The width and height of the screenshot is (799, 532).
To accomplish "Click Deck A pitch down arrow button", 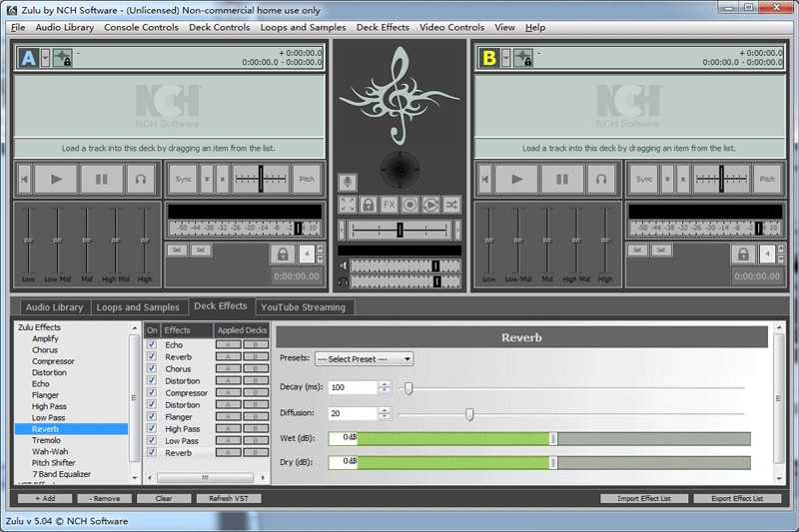I will [207, 179].
